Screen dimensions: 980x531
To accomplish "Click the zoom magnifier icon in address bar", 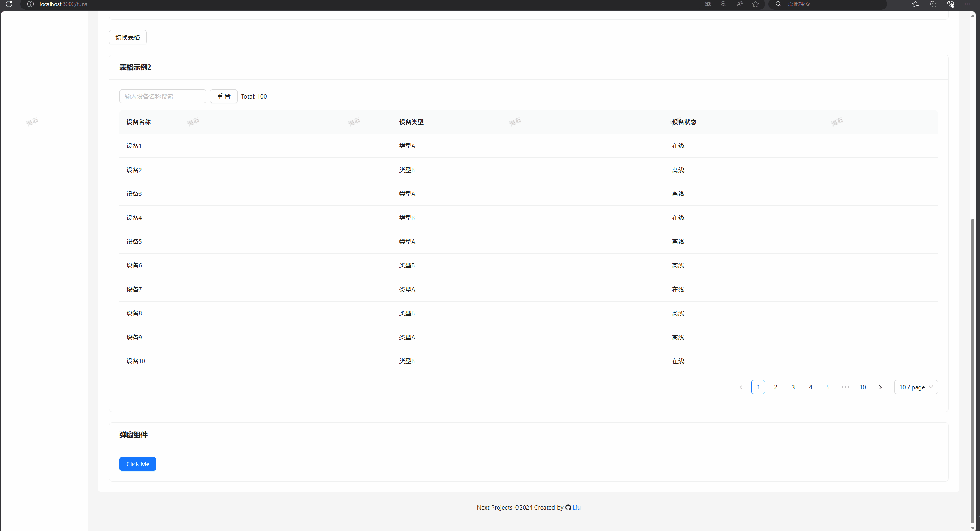I will [x=723, y=4].
